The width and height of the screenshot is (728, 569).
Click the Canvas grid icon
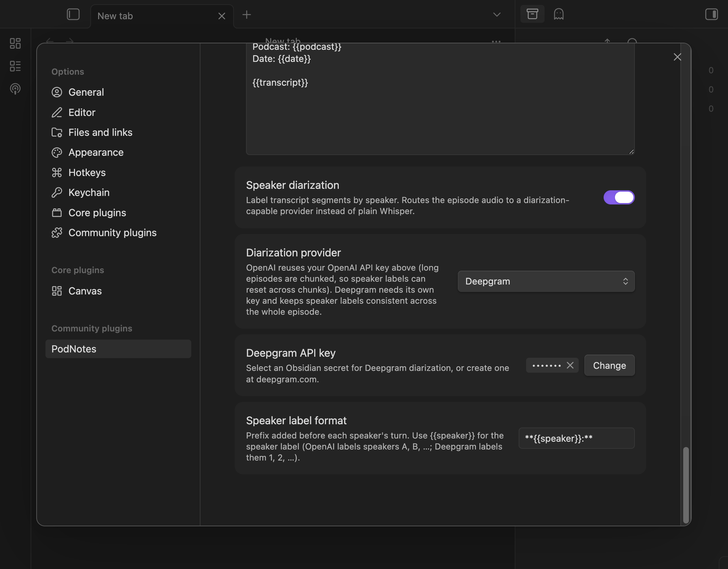[57, 291]
